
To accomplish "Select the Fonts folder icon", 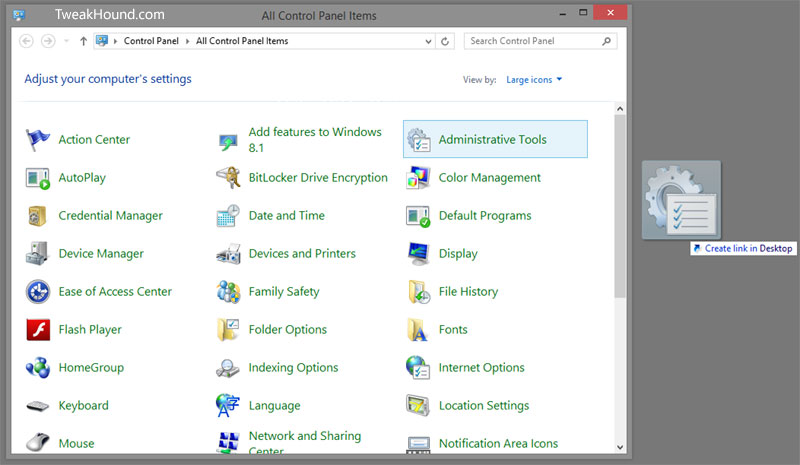I will point(417,330).
